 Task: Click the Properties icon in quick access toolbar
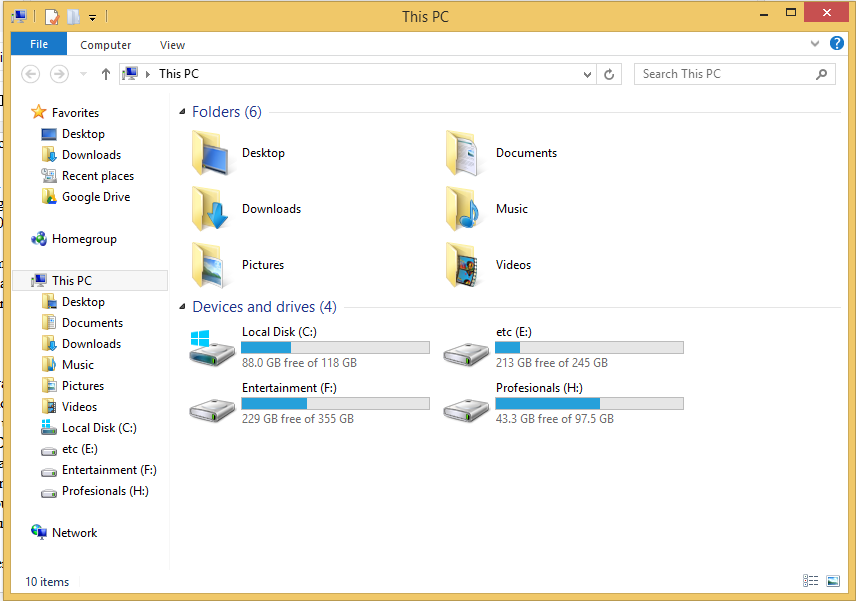click(x=51, y=17)
